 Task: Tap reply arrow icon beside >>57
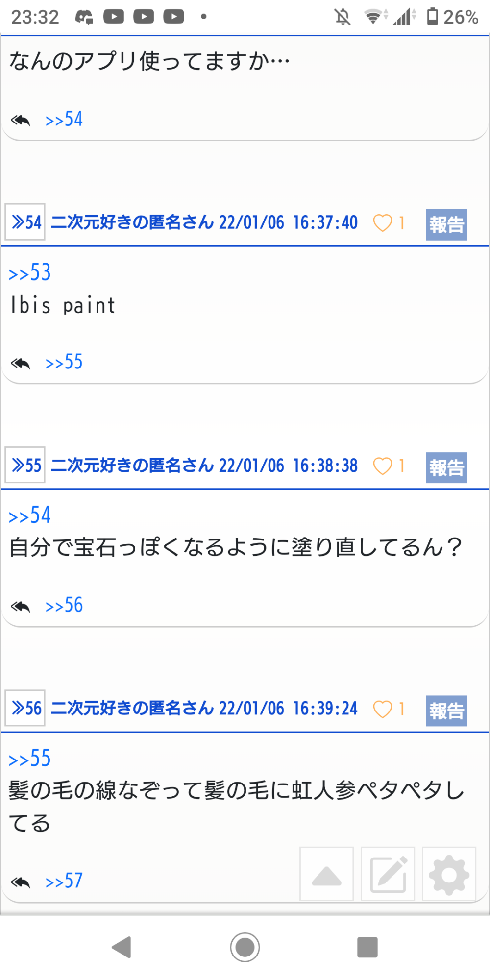click(21, 882)
